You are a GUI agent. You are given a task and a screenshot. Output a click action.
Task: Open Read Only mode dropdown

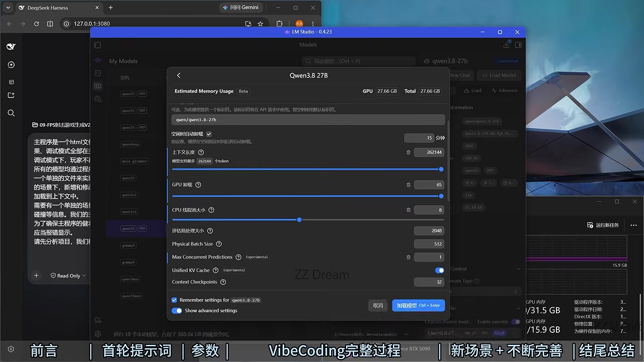point(68,276)
